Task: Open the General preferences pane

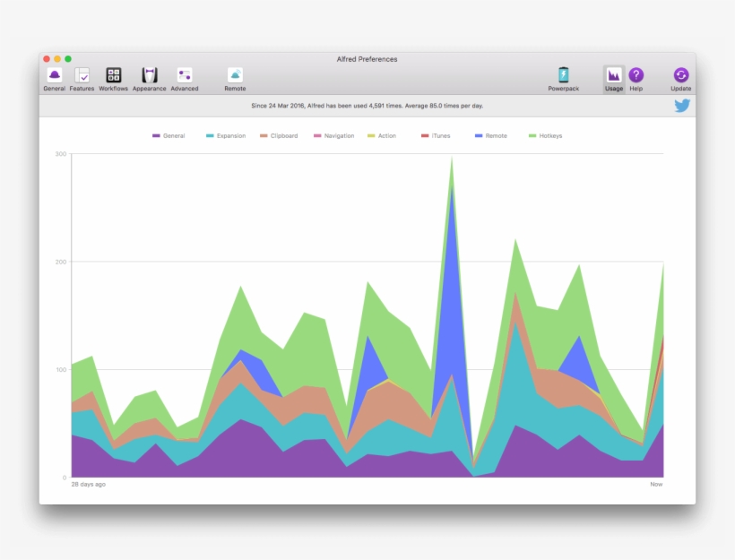Action: tap(55, 76)
